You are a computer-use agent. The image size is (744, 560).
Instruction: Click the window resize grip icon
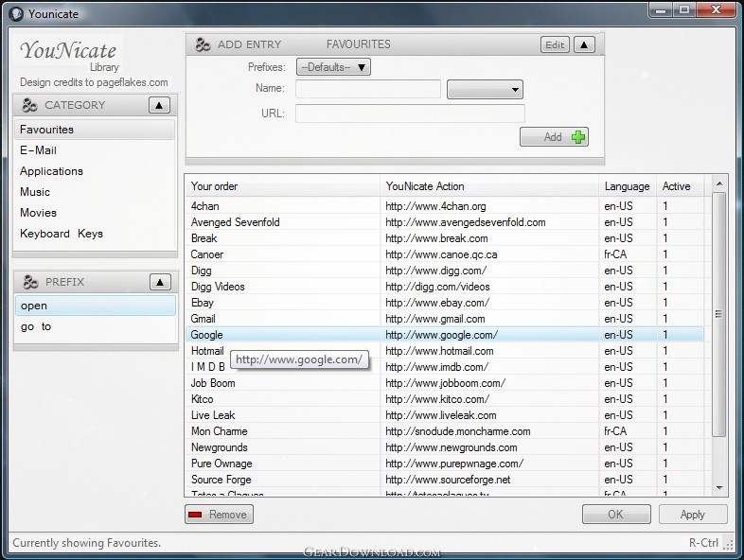pyautogui.click(x=728, y=545)
